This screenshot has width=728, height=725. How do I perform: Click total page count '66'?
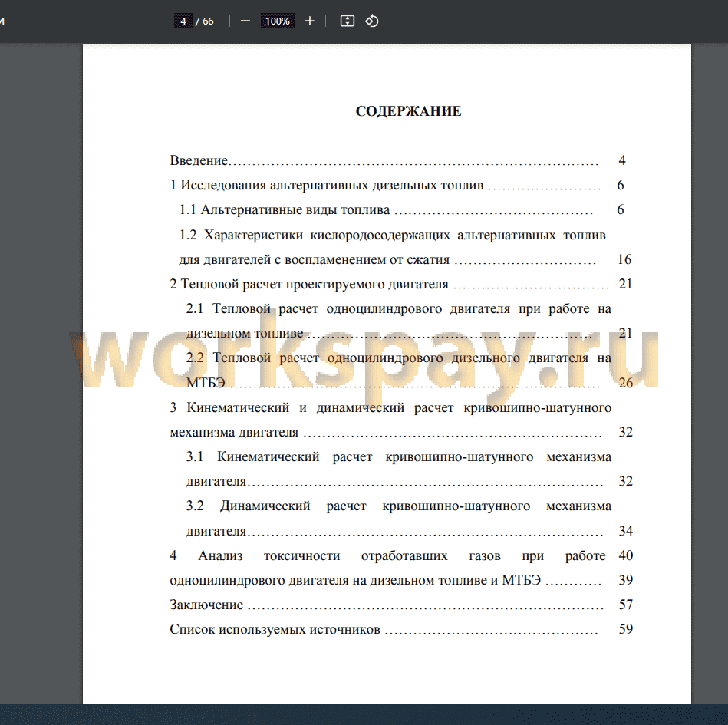208,21
